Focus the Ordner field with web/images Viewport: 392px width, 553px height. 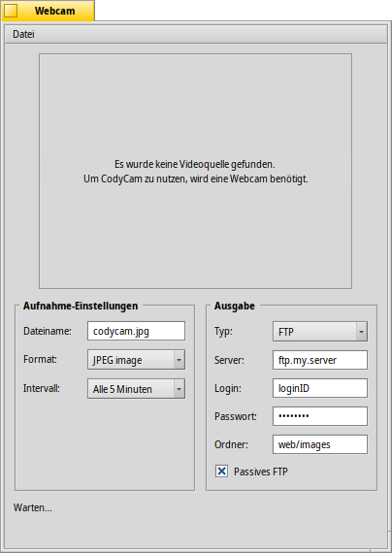[320, 444]
